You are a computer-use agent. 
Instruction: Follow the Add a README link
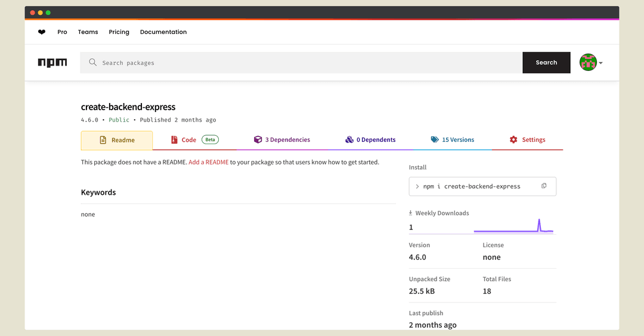(x=209, y=162)
